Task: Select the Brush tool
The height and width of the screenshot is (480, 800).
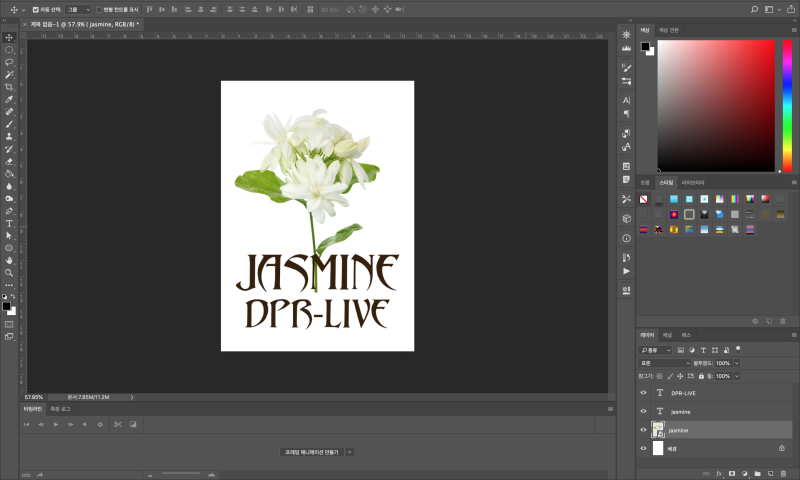Action: pos(9,124)
